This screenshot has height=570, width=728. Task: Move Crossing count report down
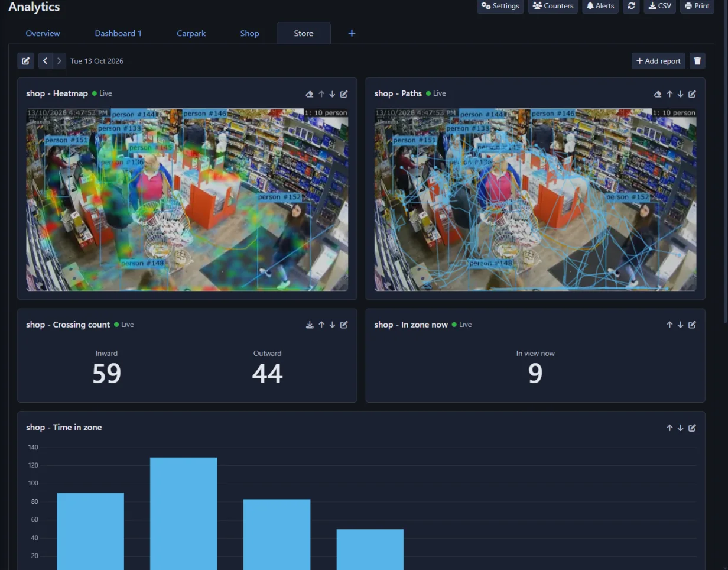point(332,325)
